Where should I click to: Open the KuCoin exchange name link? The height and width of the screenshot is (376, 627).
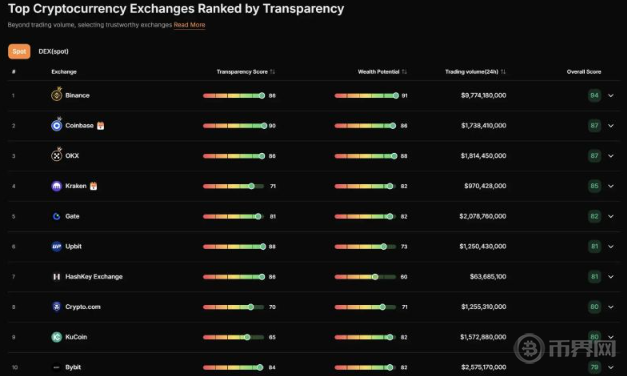pyautogui.click(x=76, y=337)
